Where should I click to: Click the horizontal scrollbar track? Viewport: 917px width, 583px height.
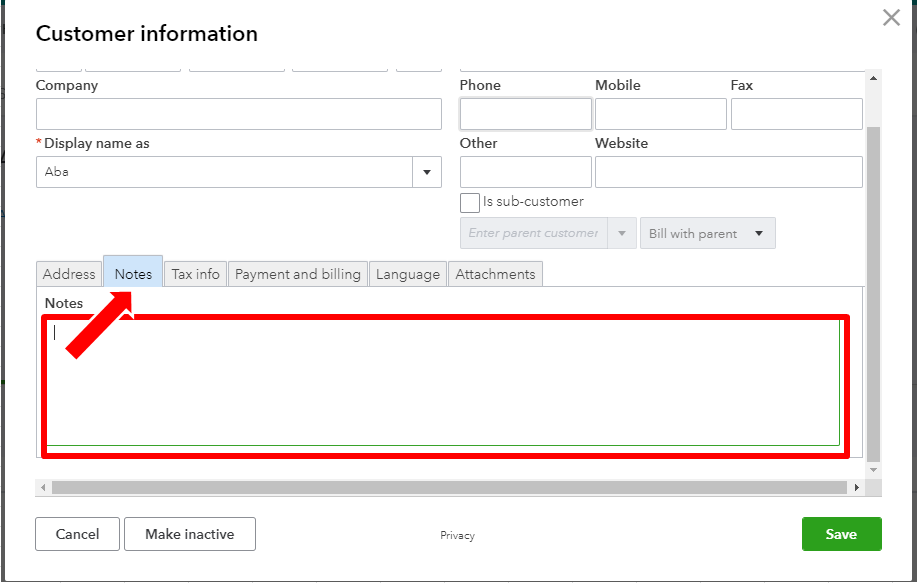(449, 487)
